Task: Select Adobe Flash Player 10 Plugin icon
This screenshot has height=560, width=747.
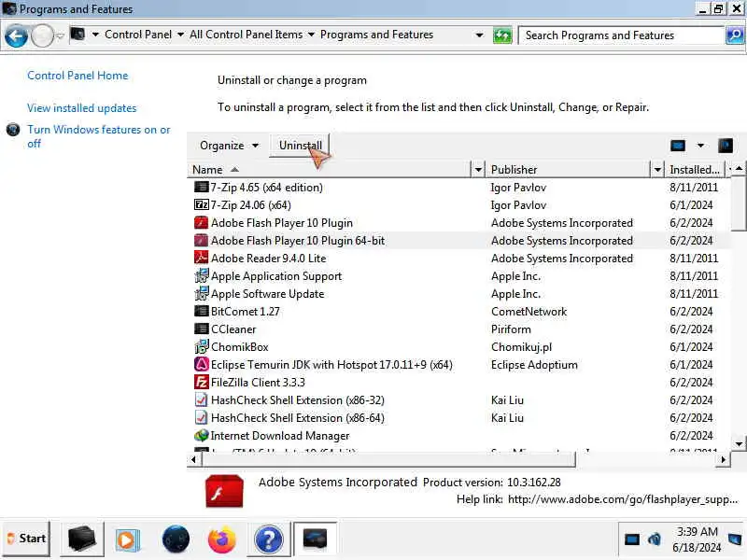Action: (202, 222)
